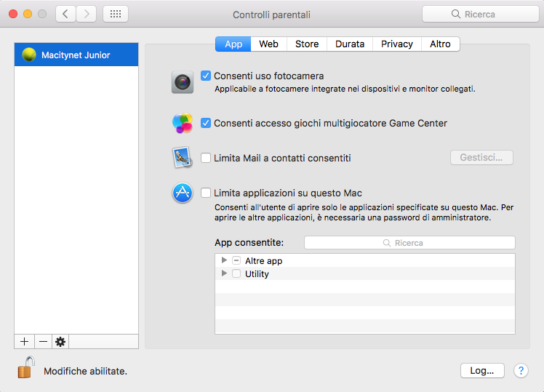This screenshot has height=392, width=544.
Task: Open the Privacy tab
Action: tap(396, 44)
